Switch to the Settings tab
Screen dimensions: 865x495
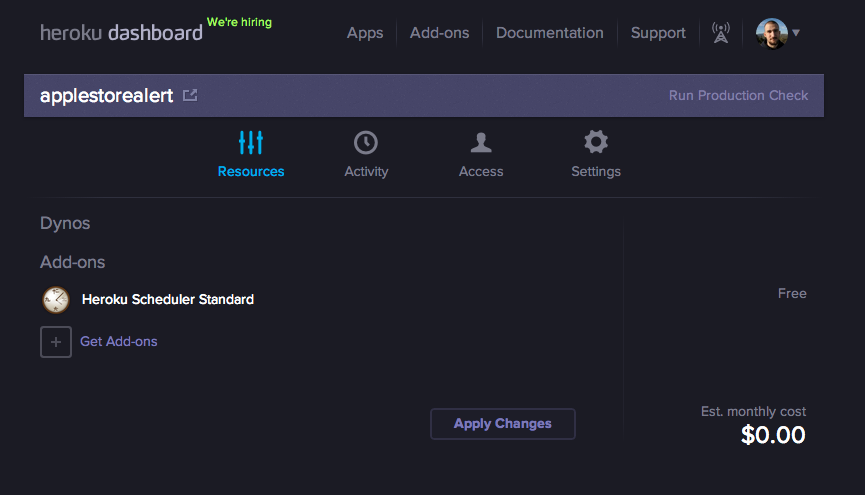[596, 155]
